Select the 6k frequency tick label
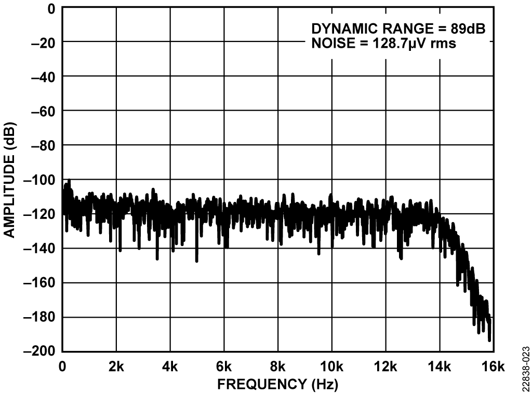 (x=224, y=366)
